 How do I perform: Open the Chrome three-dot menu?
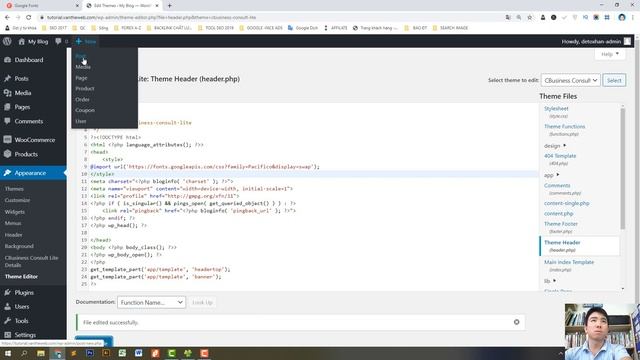pyautogui.click(x=633, y=18)
